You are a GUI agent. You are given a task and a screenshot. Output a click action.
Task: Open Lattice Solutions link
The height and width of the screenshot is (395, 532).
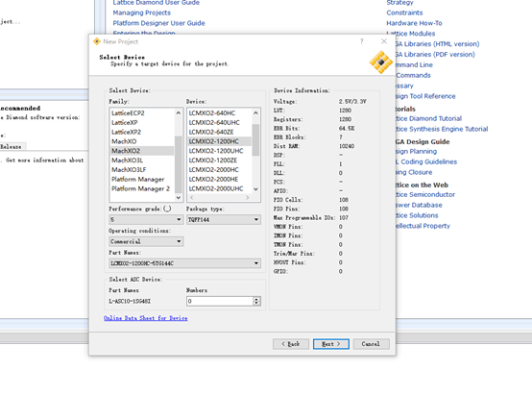[417, 215]
